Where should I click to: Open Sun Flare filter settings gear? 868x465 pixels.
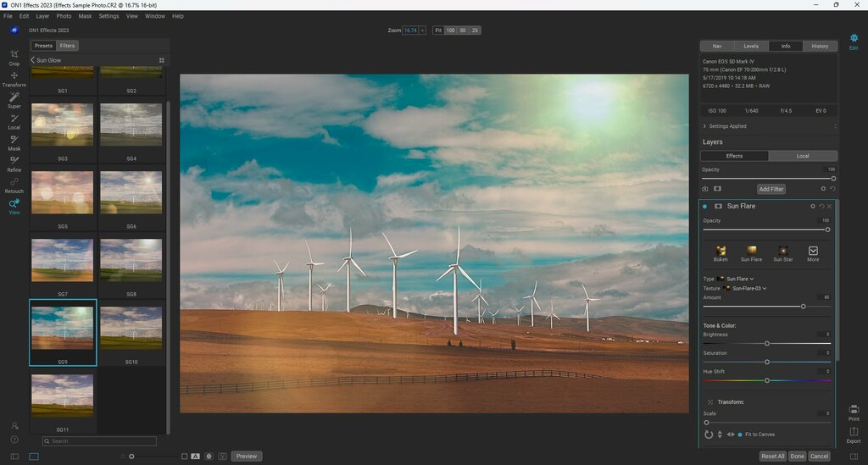[x=813, y=206]
